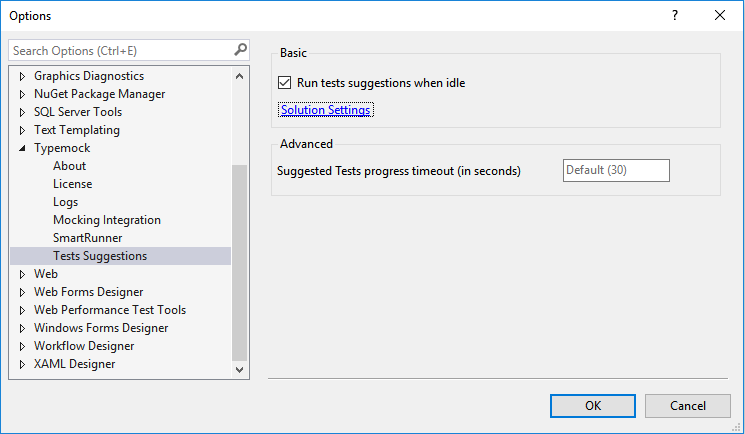Click the help question mark button
The height and width of the screenshot is (434, 745).
tap(675, 15)
